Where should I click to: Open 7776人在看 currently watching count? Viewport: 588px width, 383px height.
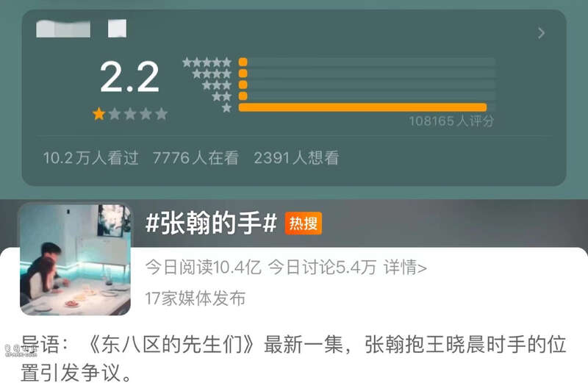coord(196,158)
